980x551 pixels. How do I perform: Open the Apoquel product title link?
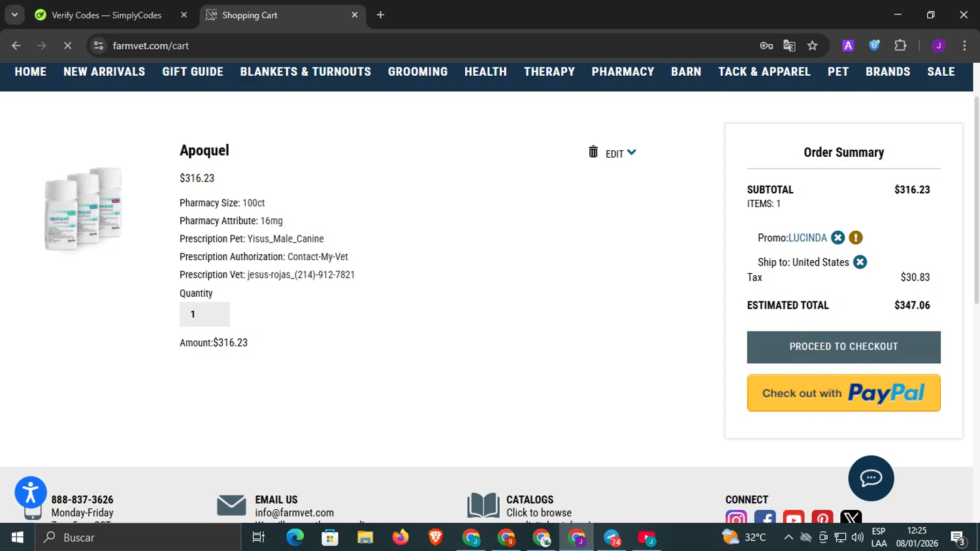[x=204, y=150]
